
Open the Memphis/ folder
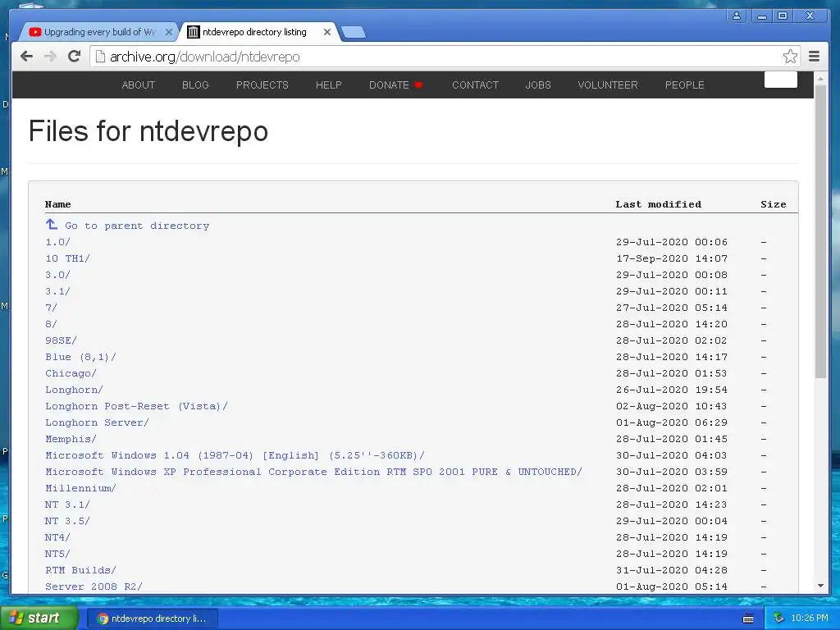[x=71, y=439]
